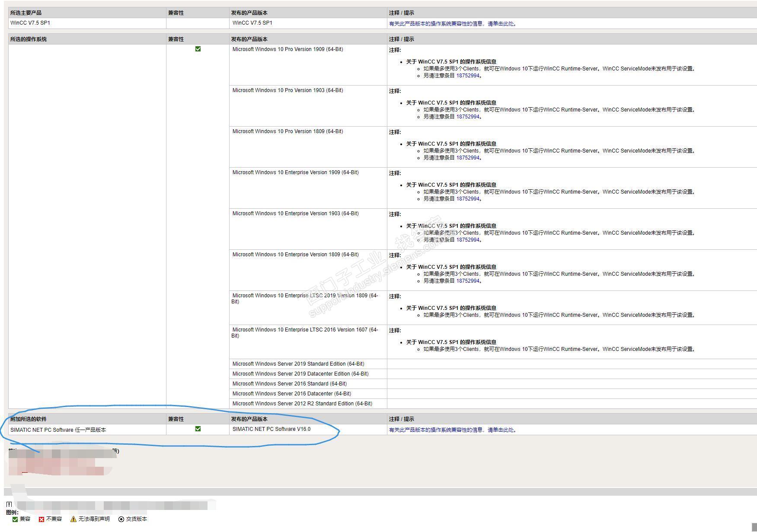Image resolution: width=757 pixels, height=532 pixels.
Task: Click the 交货版本 legend circle icon
Action: coord(121,519)
